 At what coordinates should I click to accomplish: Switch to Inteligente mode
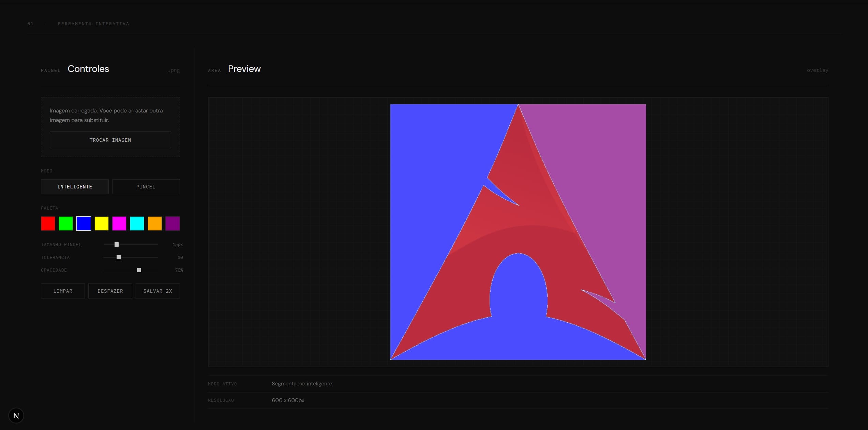coord(75,187)
